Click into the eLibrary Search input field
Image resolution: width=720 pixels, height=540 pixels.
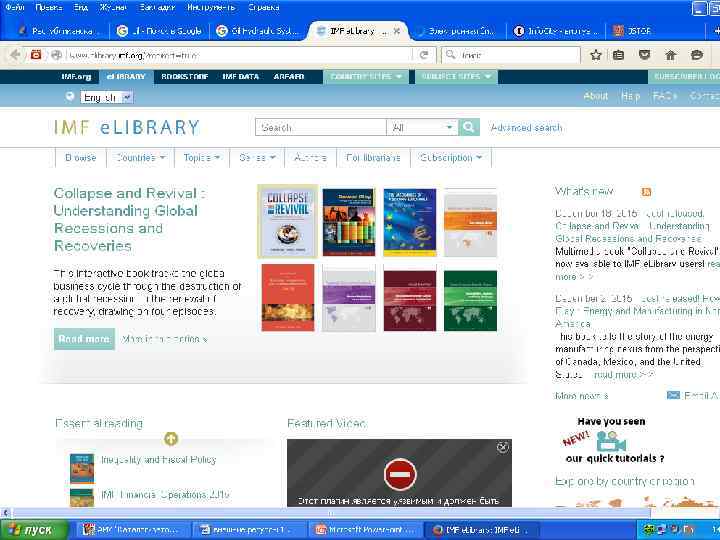click(x=321, y=127)
